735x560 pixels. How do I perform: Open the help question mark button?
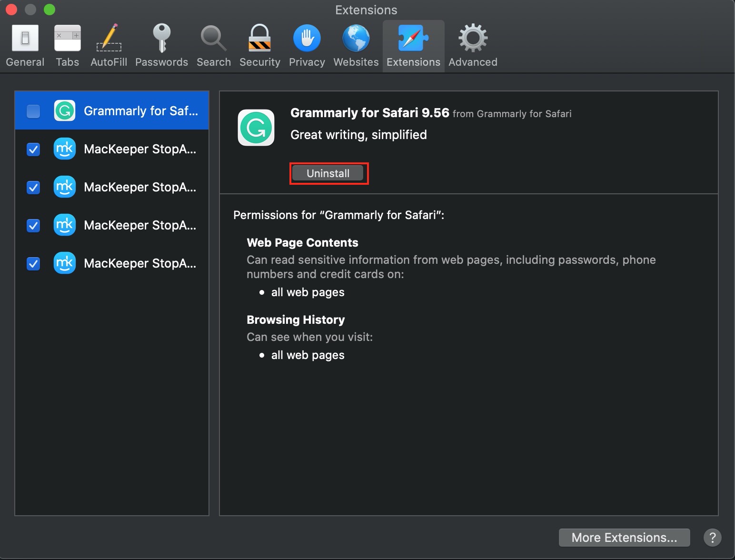[712, 538]
